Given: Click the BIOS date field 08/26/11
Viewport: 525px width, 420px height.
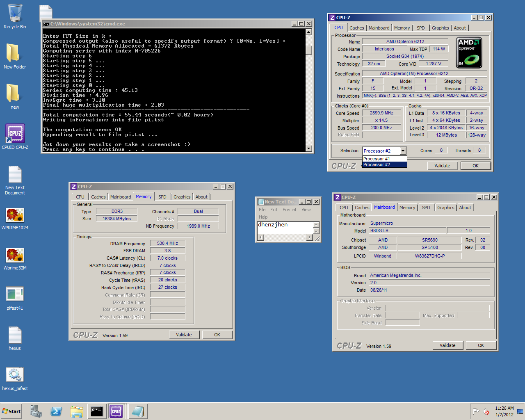Looking at the screenshot, I should (x=429, y=290).
